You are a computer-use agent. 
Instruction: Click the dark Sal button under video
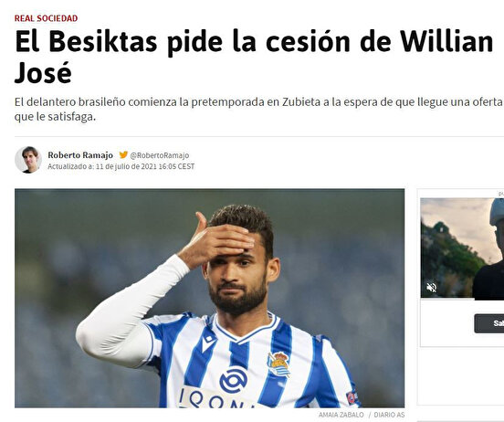point(488,323)
